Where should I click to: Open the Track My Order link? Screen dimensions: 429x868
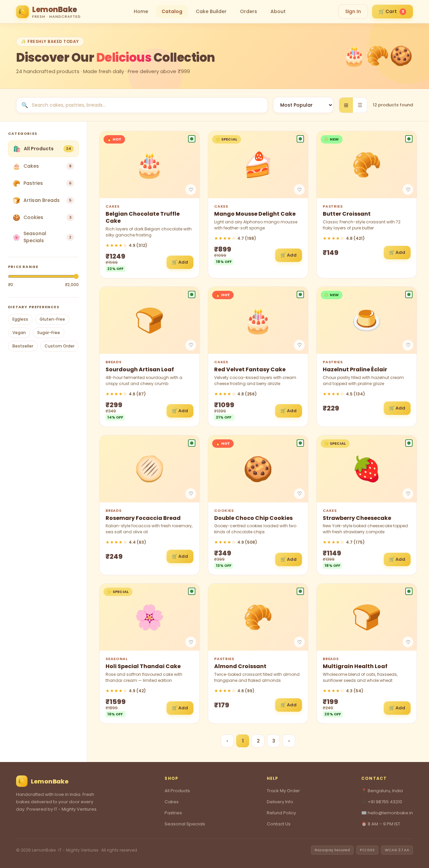point(283,791)
